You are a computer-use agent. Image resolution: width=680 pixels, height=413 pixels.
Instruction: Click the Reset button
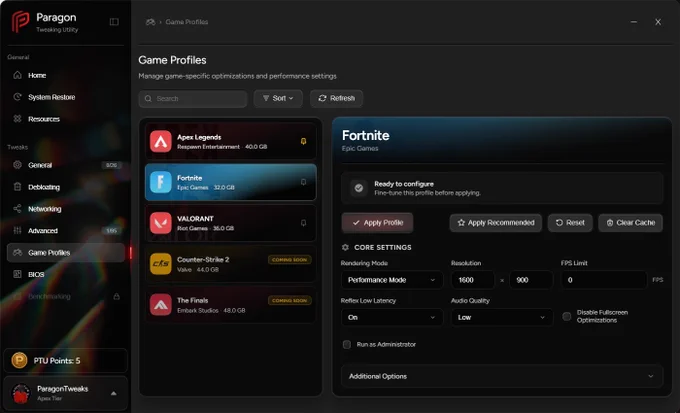point(570,223)
